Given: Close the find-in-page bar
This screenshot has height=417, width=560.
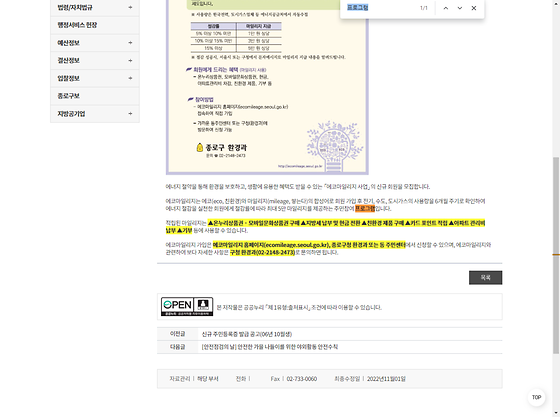Looking at the screenshot, I should pos(474,8).
